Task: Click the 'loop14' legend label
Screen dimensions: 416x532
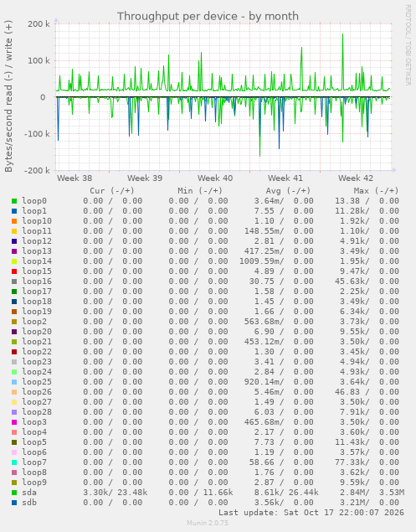Action: click(37, 261)
